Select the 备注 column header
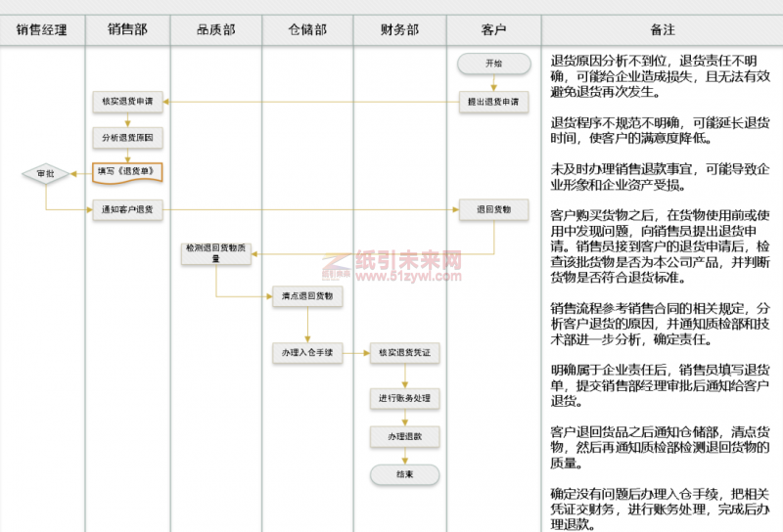783x532 pixels. pos(663,30)
